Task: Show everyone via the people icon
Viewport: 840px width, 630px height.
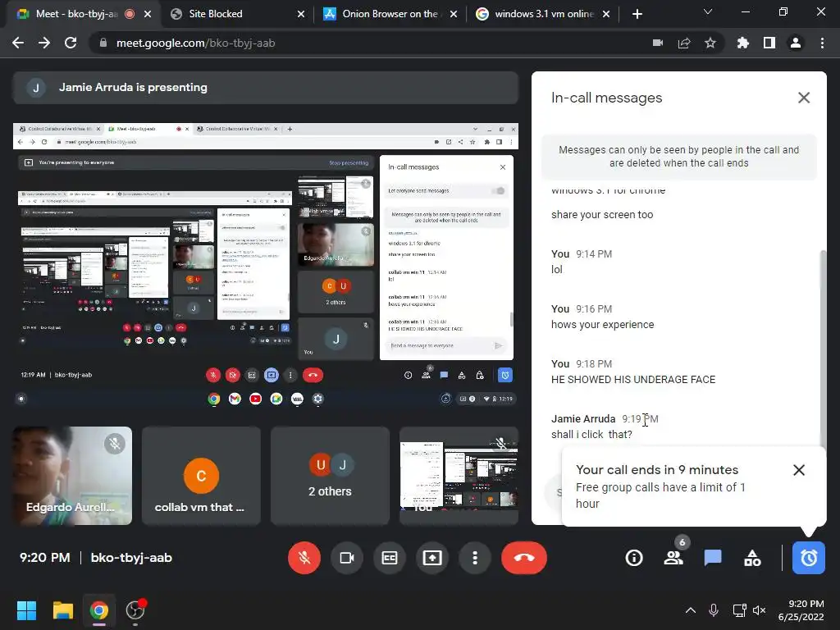Action: 673,558
